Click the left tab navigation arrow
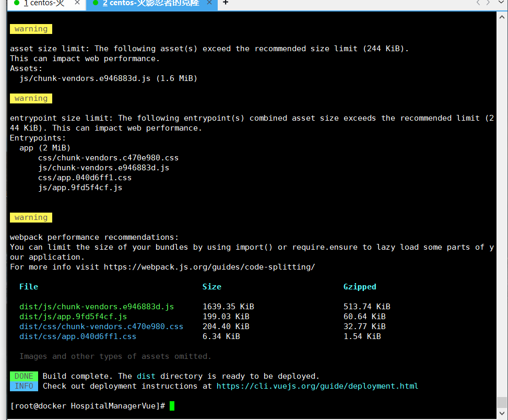The height and width of the screenshot is (420, 508). tap(477, 4)
